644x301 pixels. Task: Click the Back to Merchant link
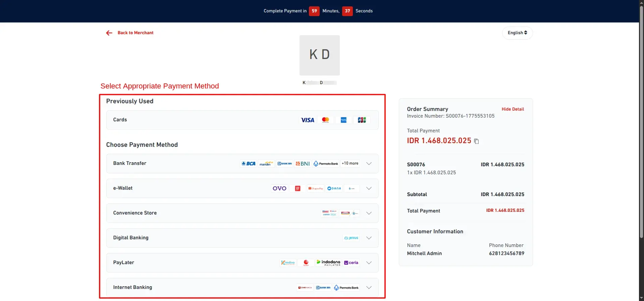(x=136, y=33)
